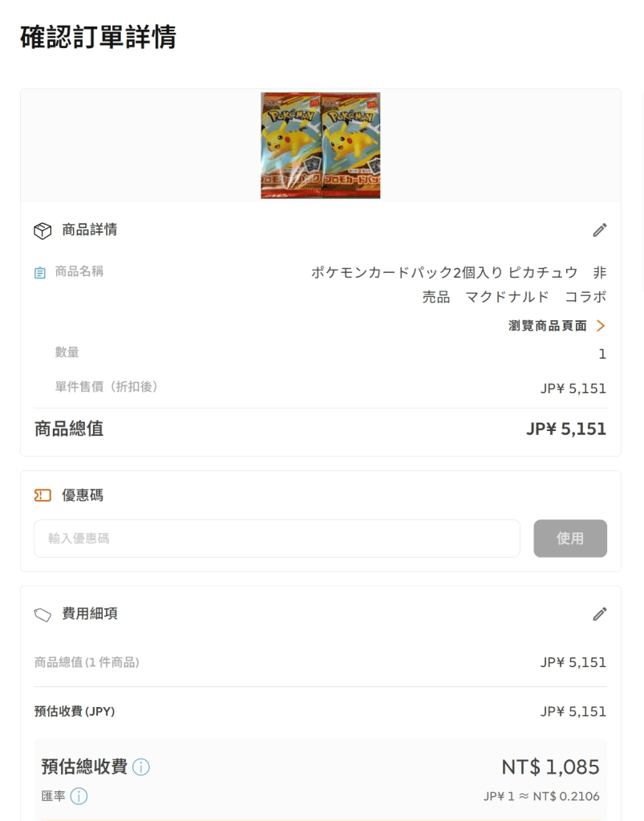Click the coupon ticket icon beside 優惠碼
Image resolution: width=644 pixels, height=821 pixels.
coord(43,496)
